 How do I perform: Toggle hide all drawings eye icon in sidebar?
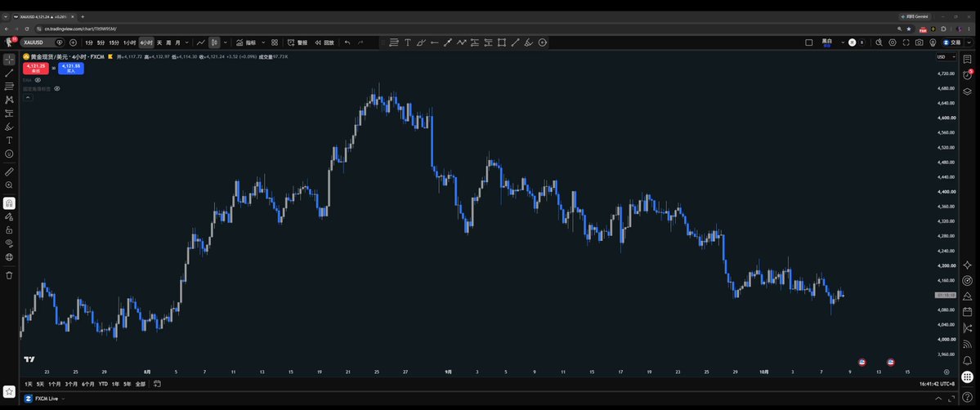9,243
